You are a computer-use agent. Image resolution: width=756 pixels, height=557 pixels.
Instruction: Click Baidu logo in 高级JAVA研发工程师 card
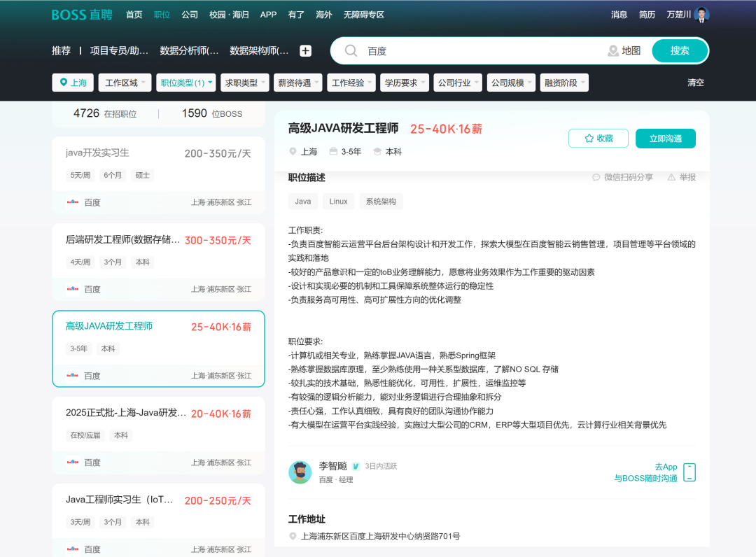[73, 375]
